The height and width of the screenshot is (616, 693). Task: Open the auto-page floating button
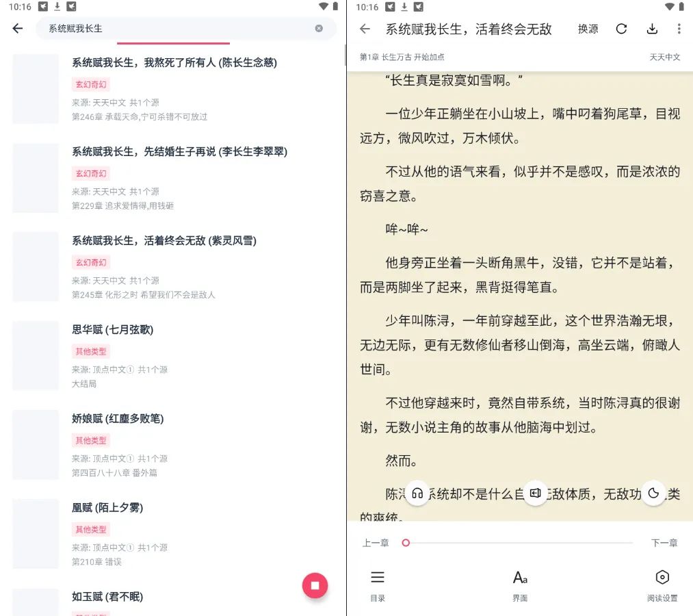(x=536, y=493)
